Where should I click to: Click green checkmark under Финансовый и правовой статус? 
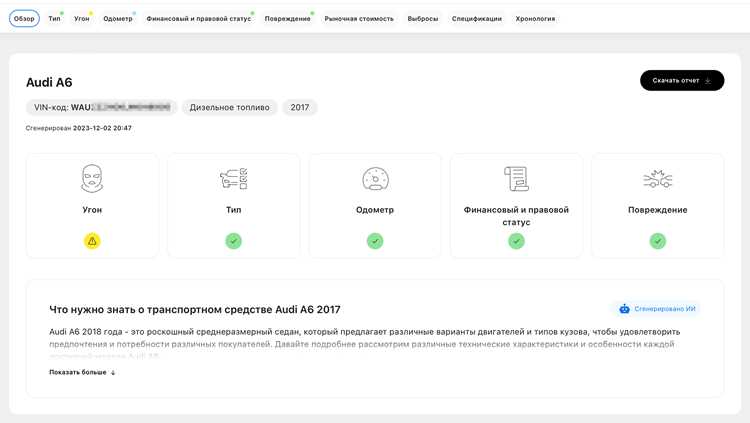(x=516, y=241)
